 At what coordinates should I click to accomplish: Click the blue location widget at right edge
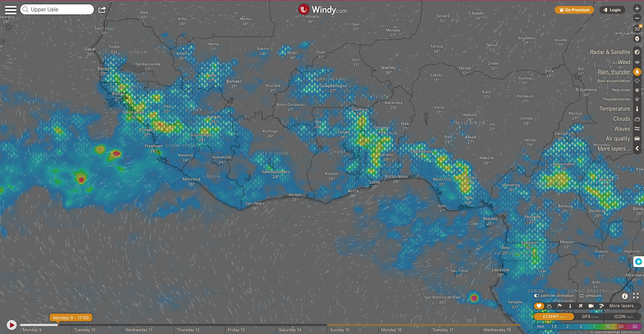[638, 262]
